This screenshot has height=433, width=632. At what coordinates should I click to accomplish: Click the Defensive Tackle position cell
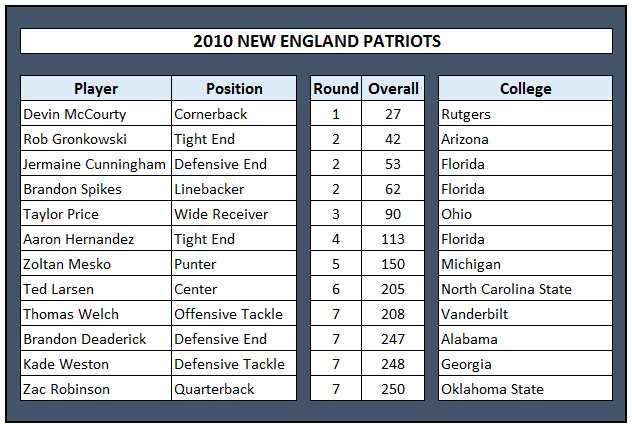coord(234,364)
